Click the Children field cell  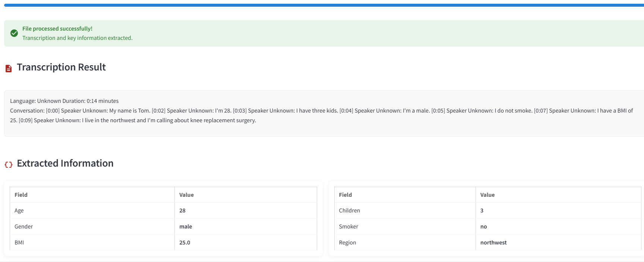click(405, 211)
